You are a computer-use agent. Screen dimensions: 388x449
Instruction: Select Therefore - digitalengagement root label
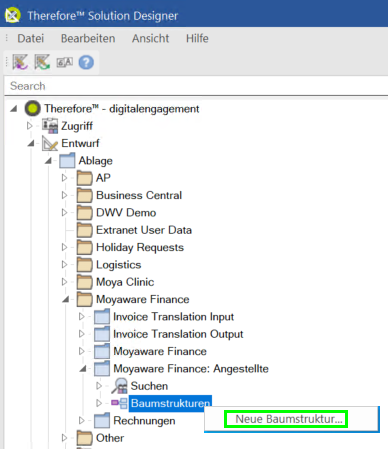(x=122, y=109)
